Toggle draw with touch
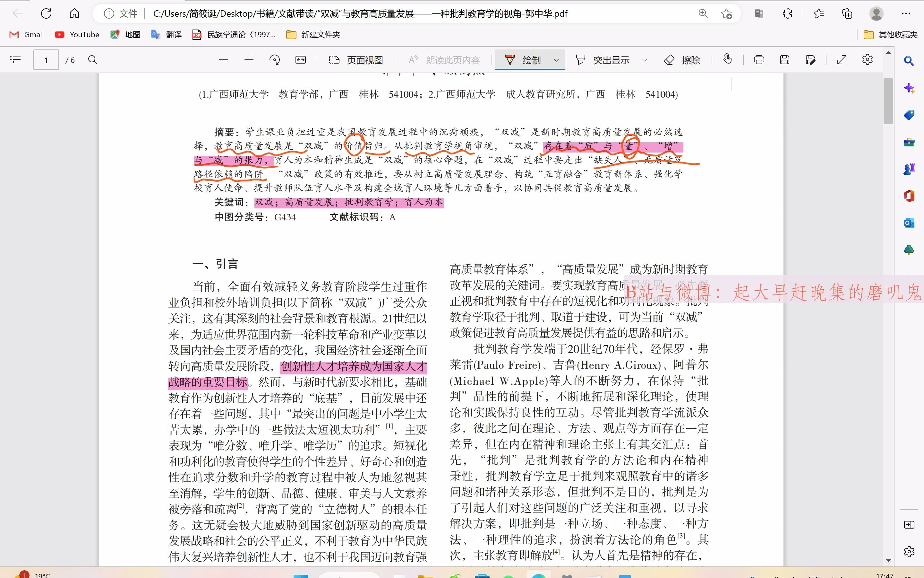 (x=727, y=59)
